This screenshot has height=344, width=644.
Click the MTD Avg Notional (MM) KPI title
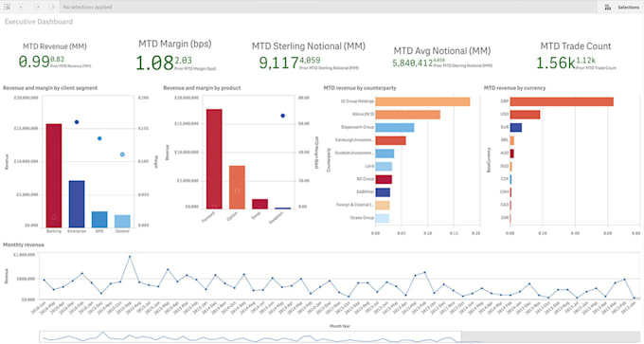[442, 50]
